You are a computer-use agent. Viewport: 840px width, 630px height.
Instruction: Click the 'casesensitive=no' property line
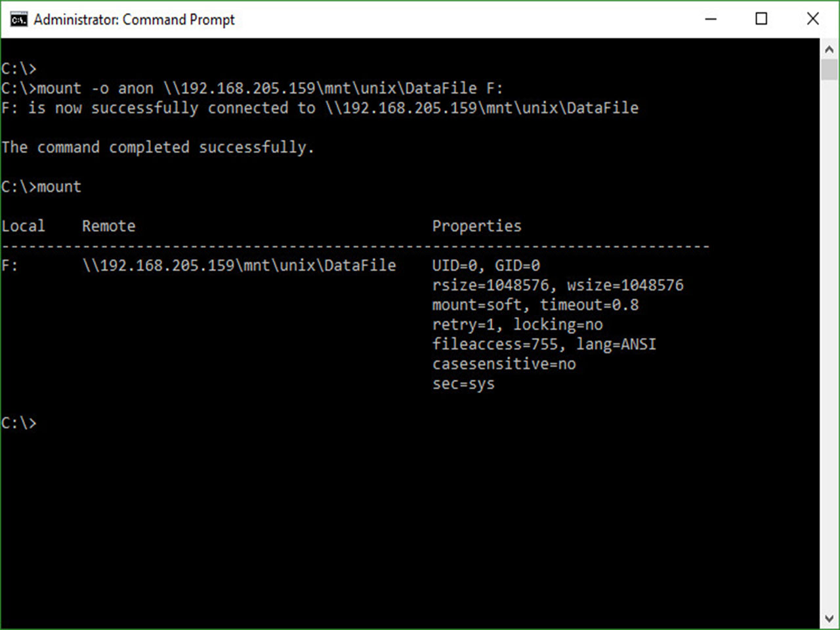(x=504, y=364)
